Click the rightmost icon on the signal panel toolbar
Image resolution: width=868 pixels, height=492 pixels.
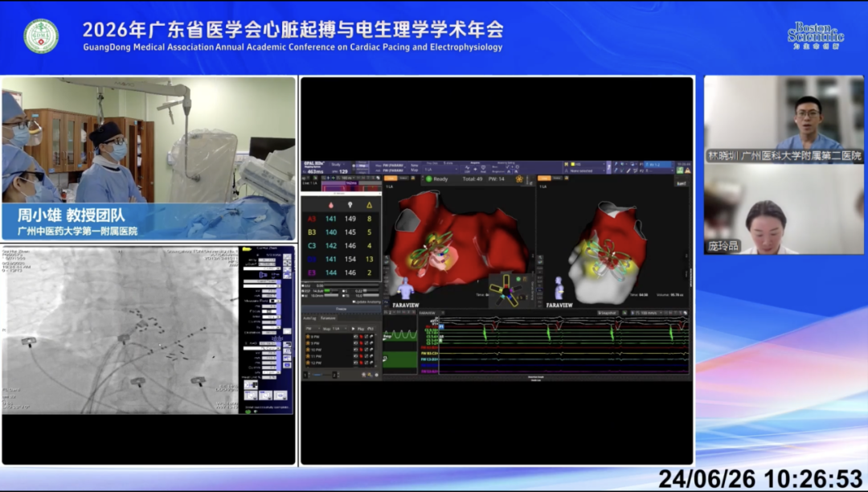686,314
